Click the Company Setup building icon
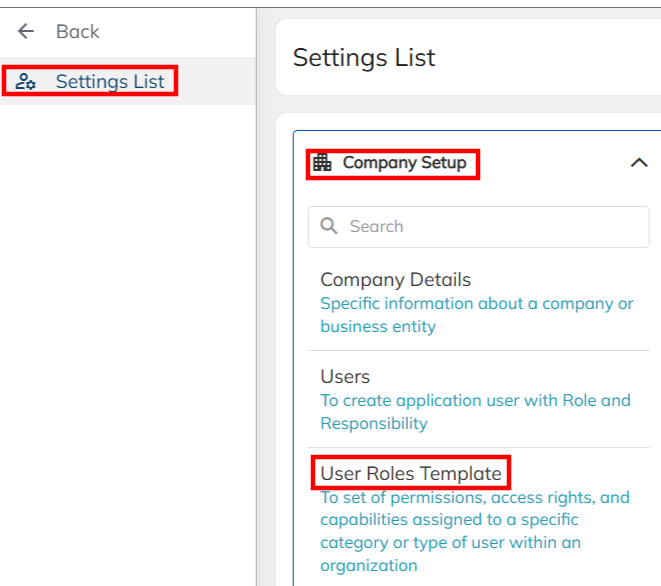Image resolution: width=661 pixels, height=586 pixels. [x=322, y=163]
